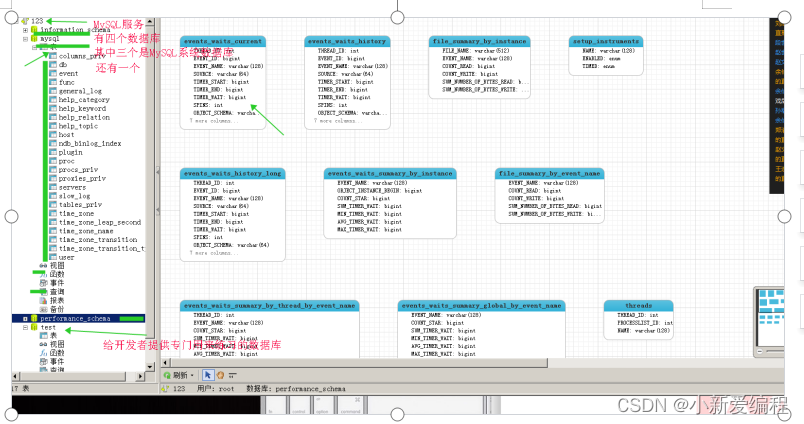Select the threads table card title
The height and width of the screenshot is (424, 804).
click(638, 306)
